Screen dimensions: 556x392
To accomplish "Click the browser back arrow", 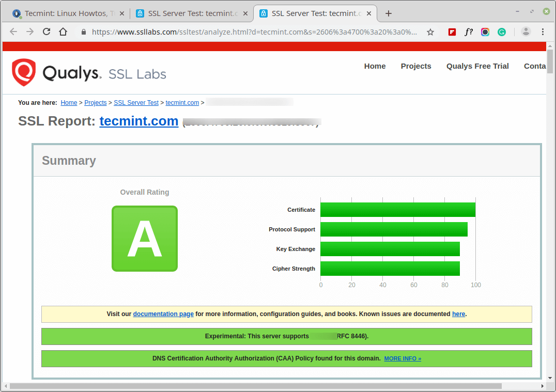I will point(13,32).
